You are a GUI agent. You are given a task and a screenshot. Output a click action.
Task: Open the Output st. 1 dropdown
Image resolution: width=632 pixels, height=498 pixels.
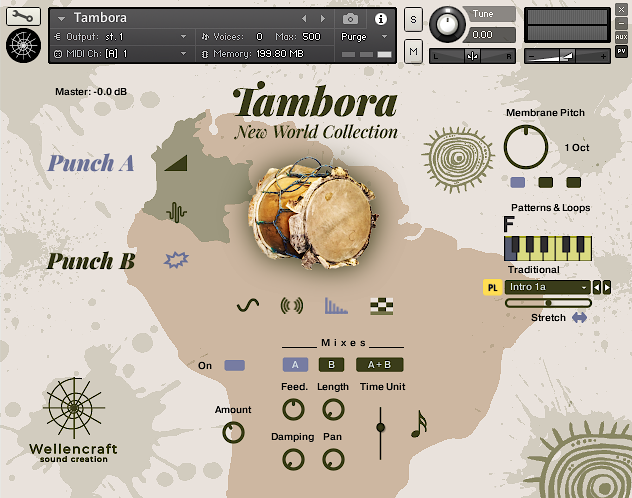(x=121, y=37)
